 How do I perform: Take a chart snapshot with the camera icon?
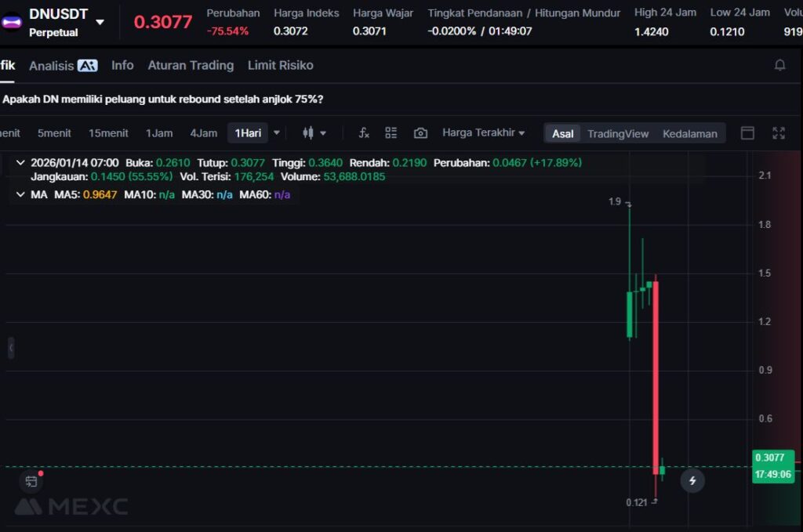420,133
